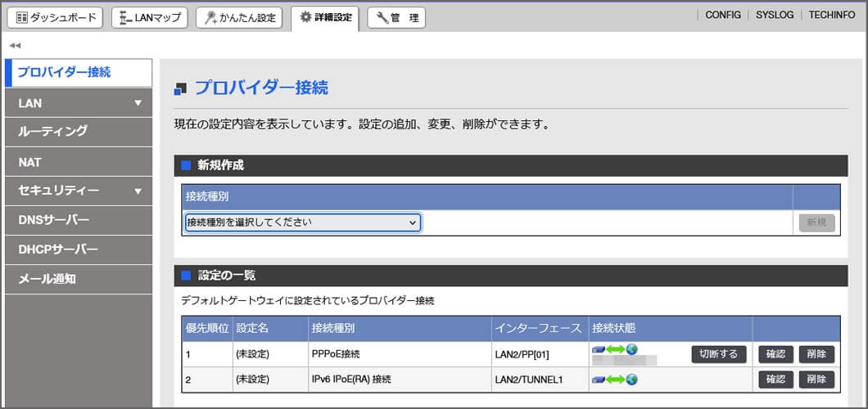Viewport: 868px width, 409px height.
Task: Open ルーティング in sidebar
Action: click(x=78, y=132)
